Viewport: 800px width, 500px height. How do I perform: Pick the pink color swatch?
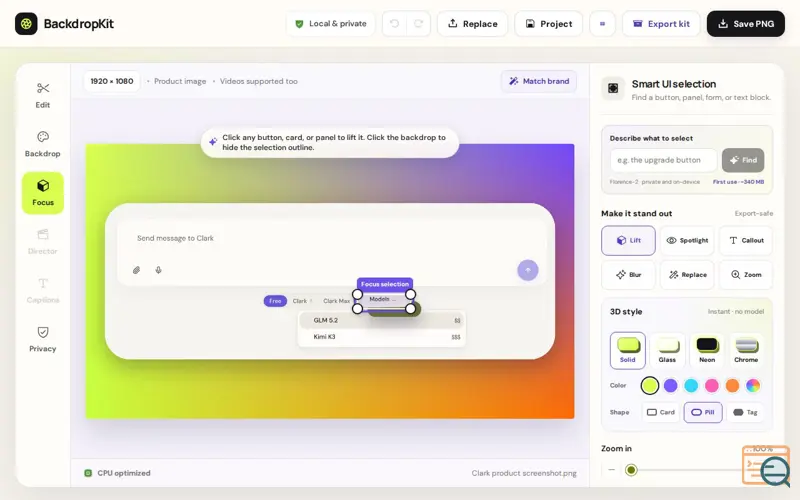pyautogui.click(x=712, y=386)
